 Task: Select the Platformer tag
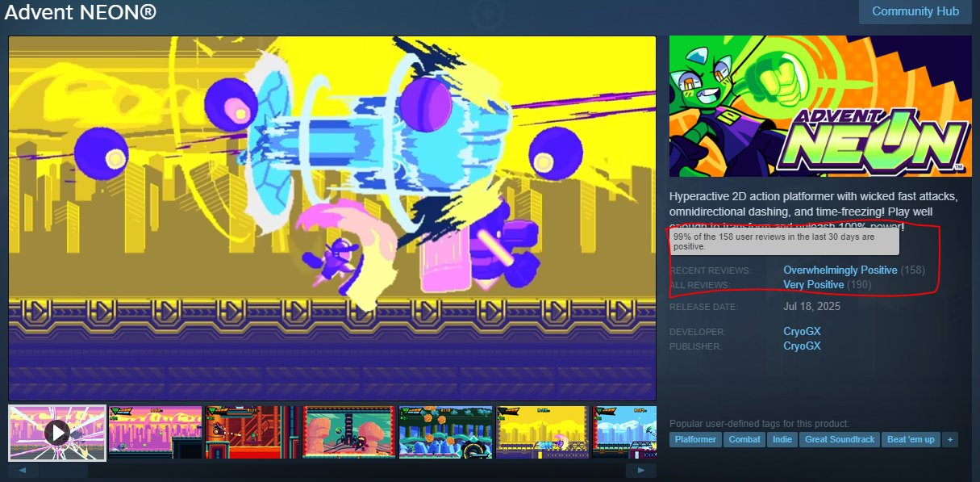(x=695, y=439)
